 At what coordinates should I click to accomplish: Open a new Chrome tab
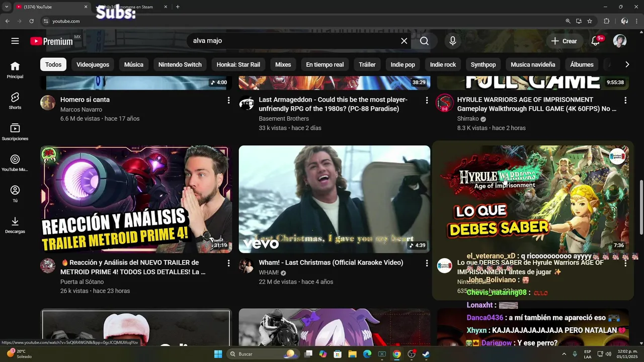coord(178,7)
